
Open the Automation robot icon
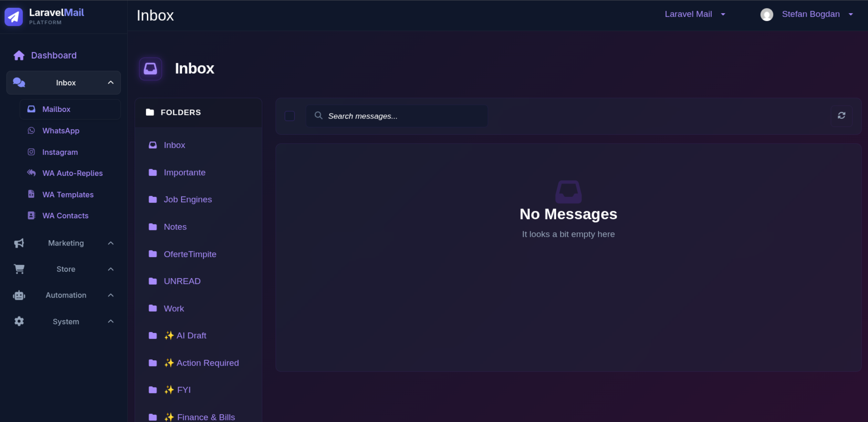(19, 295)
